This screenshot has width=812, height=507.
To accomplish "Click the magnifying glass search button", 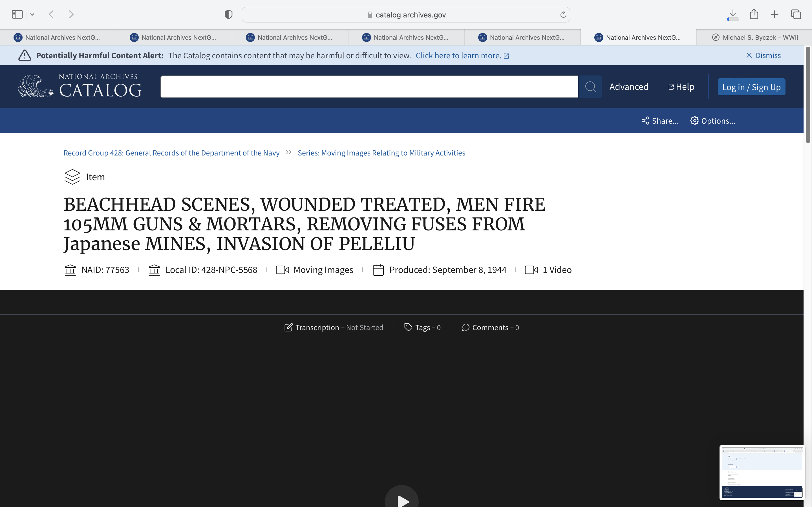I will coord(590,87).
